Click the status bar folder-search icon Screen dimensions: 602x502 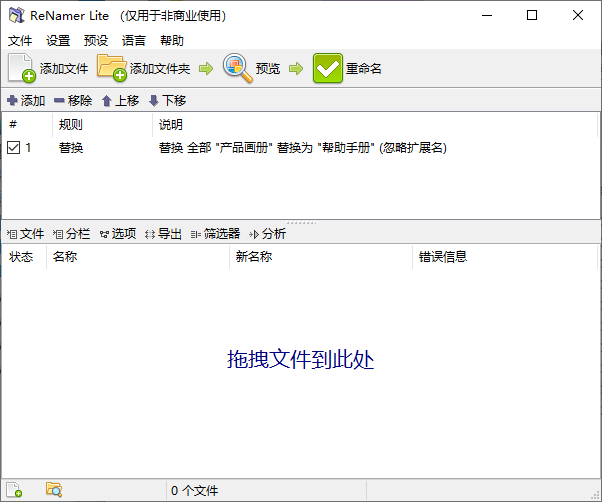pos(54,489)
